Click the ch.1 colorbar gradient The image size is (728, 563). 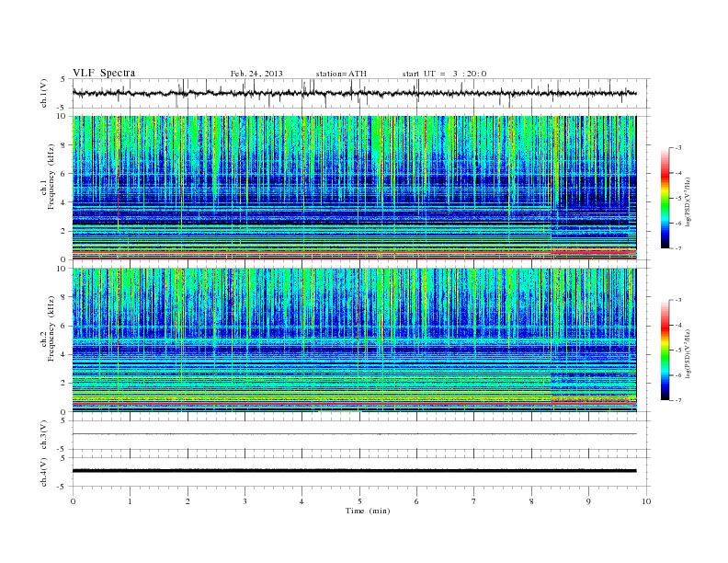tap(665, 199)
